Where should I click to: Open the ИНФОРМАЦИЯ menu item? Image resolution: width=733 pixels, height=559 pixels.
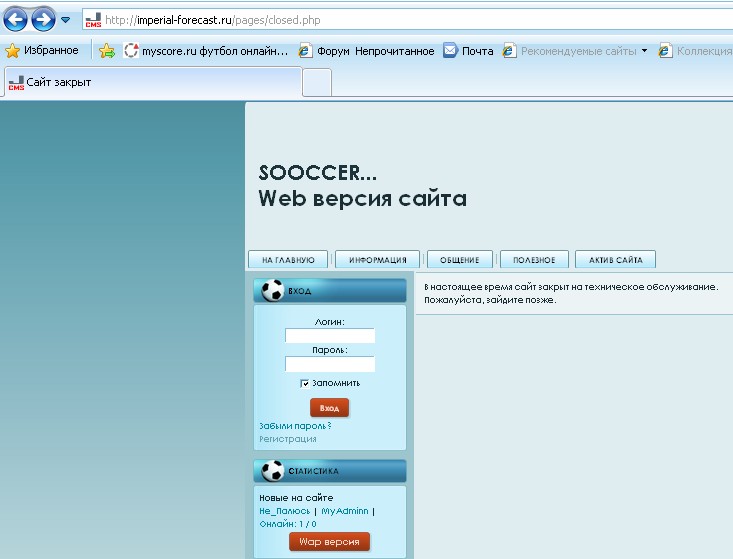click(x=377, y=260)
